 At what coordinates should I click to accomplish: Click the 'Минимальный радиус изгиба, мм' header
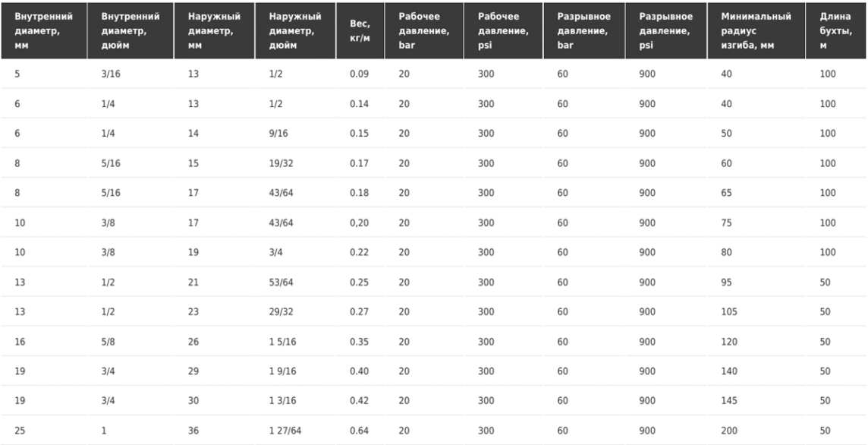click(756, 31)
